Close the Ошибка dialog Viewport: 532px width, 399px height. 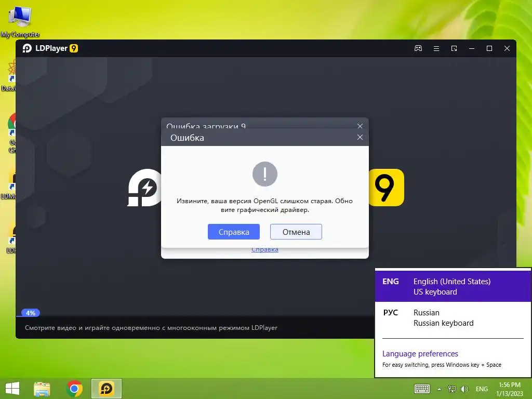pyautogui.click(x=360, y=137)
